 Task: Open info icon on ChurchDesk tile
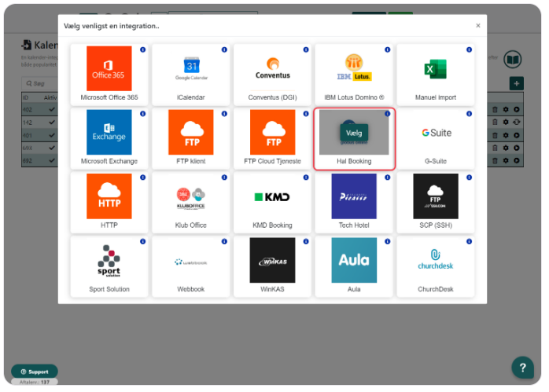point(469,241)
